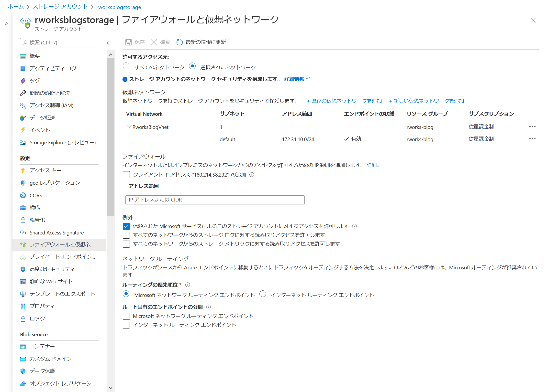The width and height of the screenshot is (547, 392).
Task: Click the Shared Access Signature link icon
Action: 23,233
